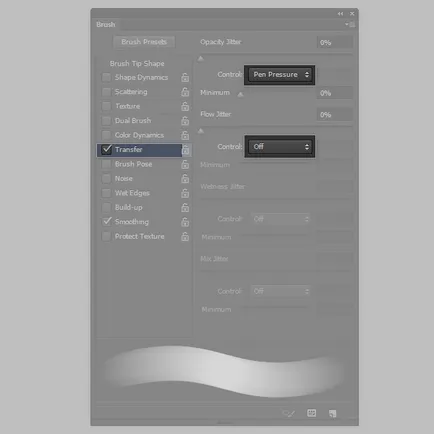Collapse the panel with the double-arrow icon
The width and height of the screenshot is (434, 434).
click(x=340, y=14)
